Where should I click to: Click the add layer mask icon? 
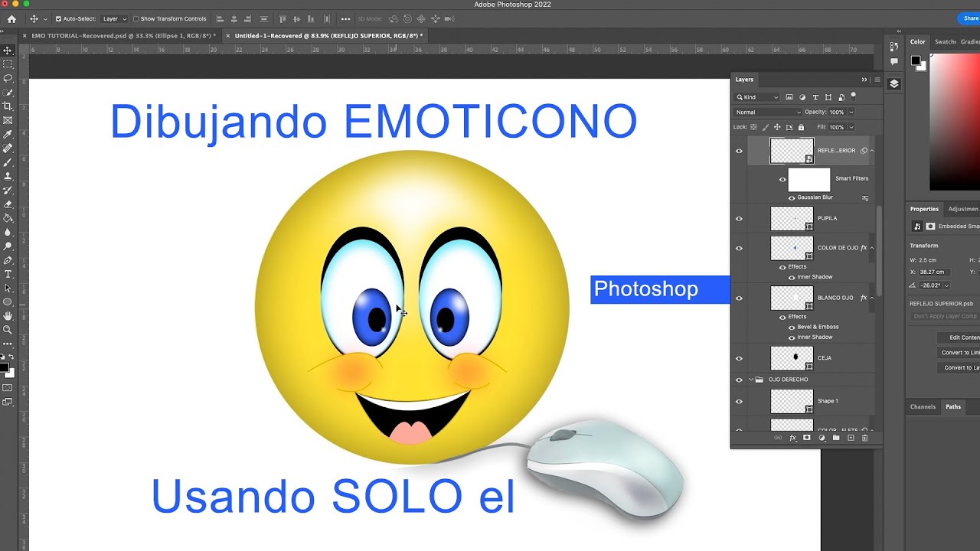point(806,438)
